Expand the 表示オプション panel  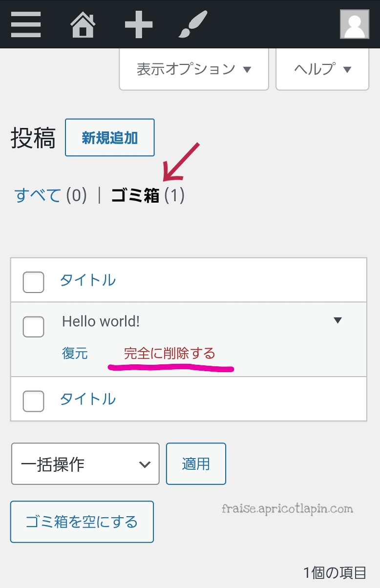pyautogui.click(x=194, y=69)
